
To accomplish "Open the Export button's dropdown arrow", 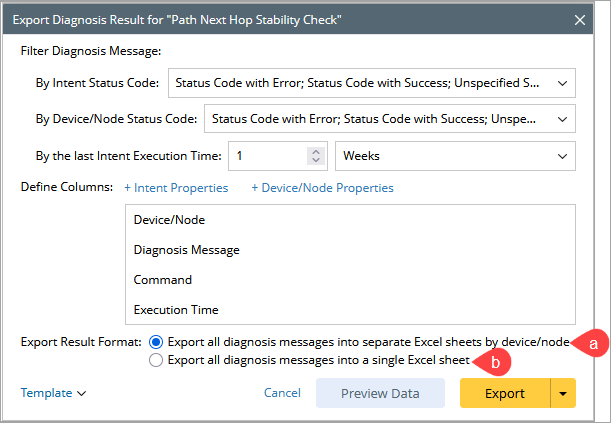I will click(x=563, y=393).
